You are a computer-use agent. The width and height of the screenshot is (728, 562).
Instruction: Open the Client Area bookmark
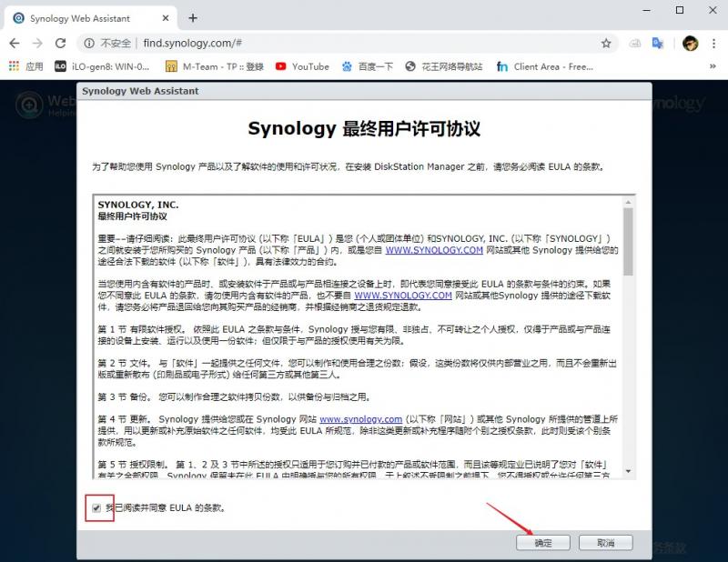pos(544,66)
